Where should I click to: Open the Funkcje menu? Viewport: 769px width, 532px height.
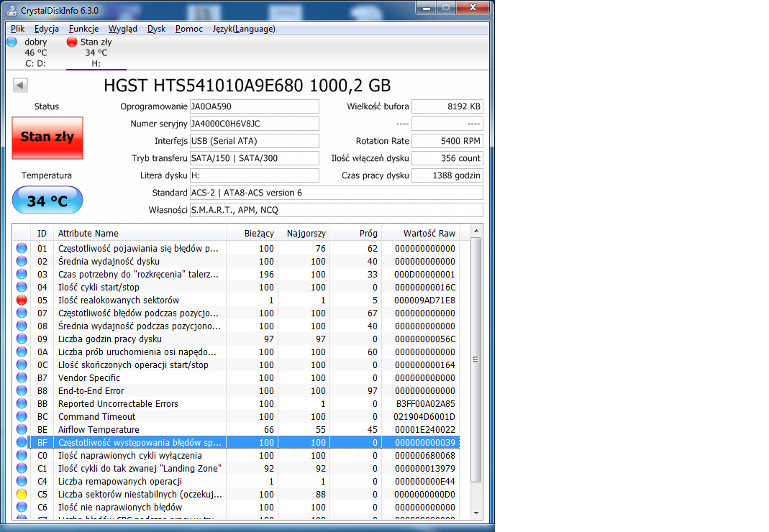point(84,29)
